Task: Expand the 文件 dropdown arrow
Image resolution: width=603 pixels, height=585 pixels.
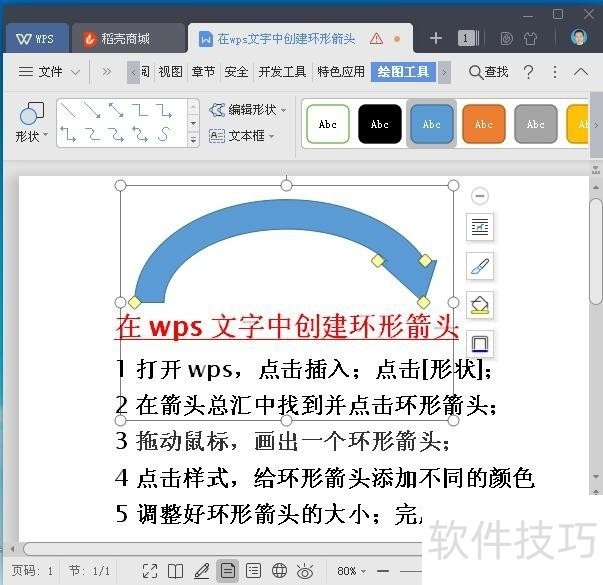Action: pos(76,72)
